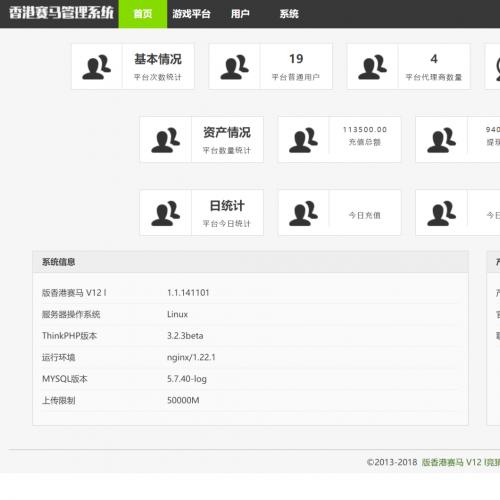This screenshot has width=500, height=500.
Task: Click the 香港赛马管理系统 site title
Action: coord(61,13)
